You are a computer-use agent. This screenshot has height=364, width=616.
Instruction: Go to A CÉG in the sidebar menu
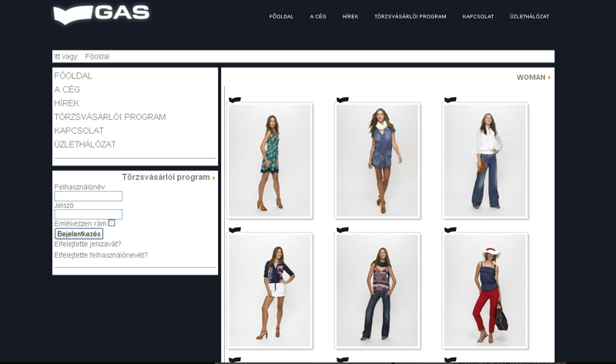click(x=67, y=89)
